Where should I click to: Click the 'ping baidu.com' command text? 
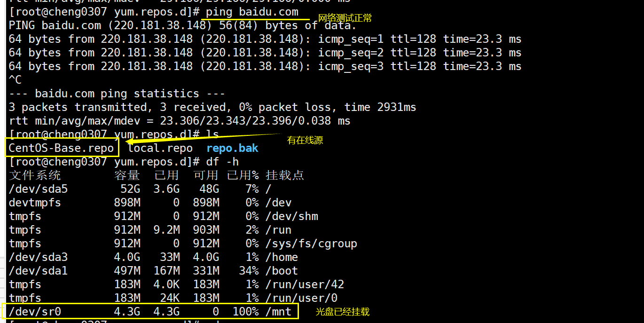(x=252, y=12)
